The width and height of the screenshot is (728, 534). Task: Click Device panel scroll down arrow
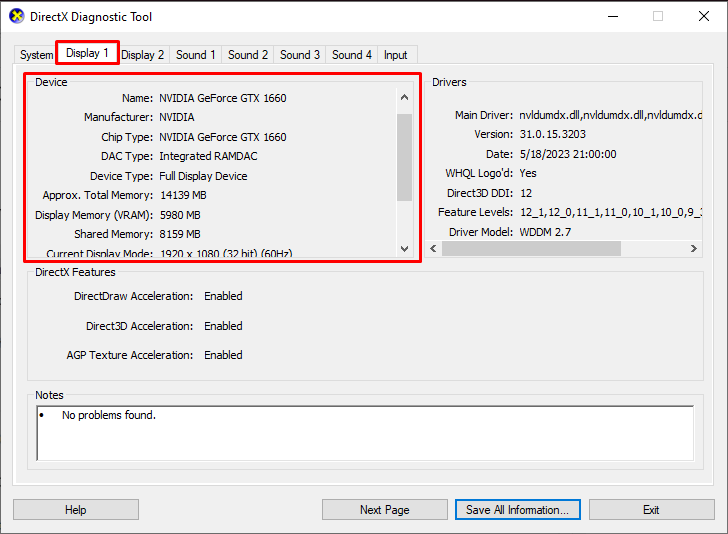tap(404, 249)
